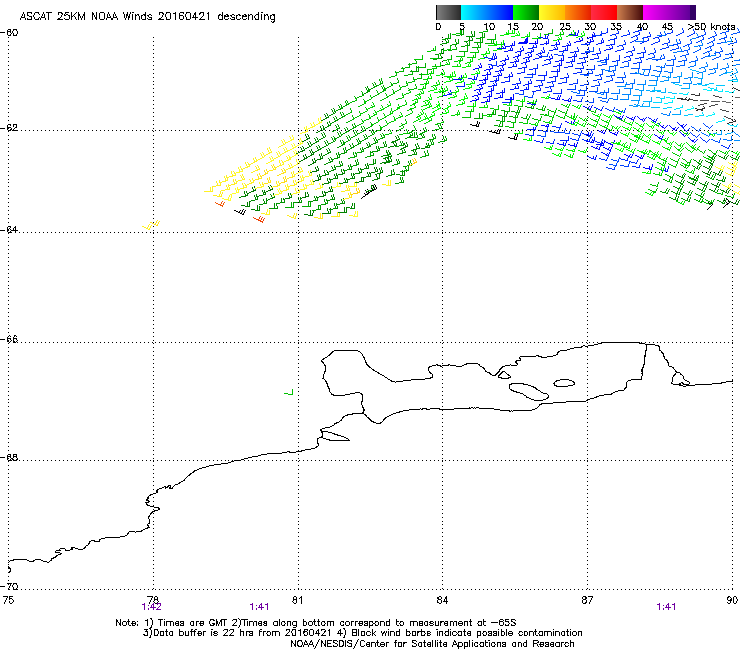Click the '1:41' time label beside longitude 81
The width and height of the screenshot is (740, 650).
[259, 607]
